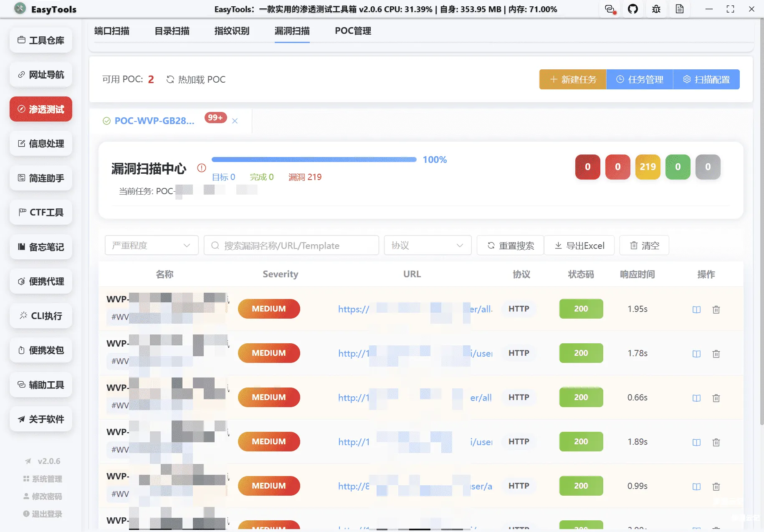This screenshot has width=764, height=532.
Task: Click the 新建任务 button
Action: pos(572,79)
